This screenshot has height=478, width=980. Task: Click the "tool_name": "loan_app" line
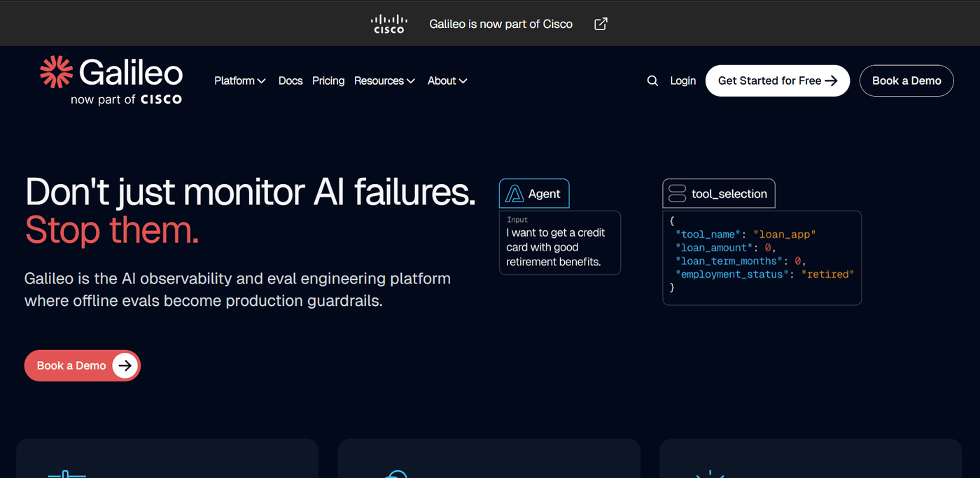[x=746, y=234]
